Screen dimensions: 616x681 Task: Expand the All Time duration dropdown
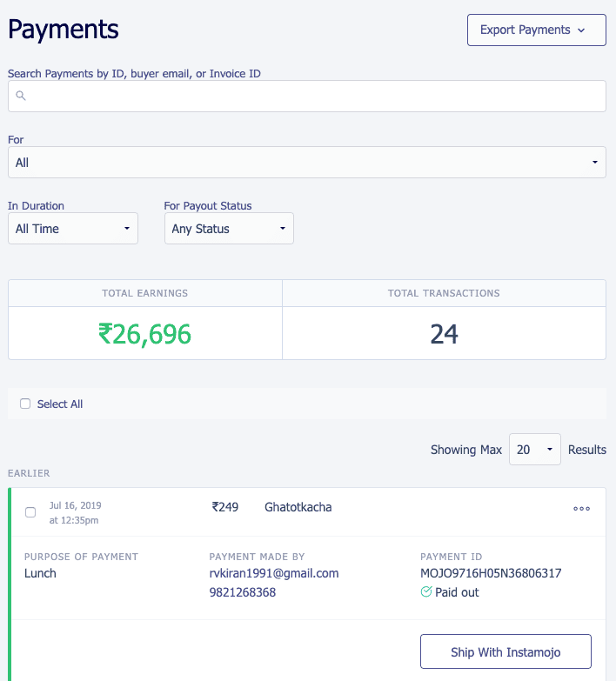click(x=73, y=229)
